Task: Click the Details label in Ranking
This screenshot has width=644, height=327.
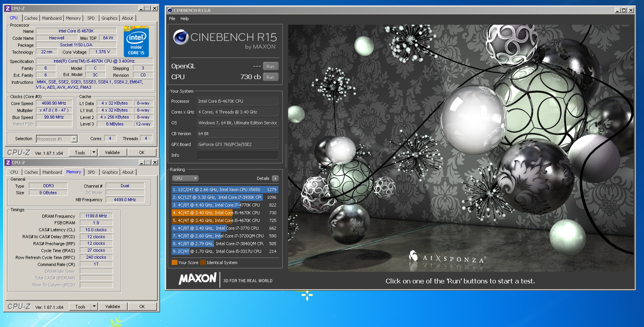Action: tap(263, 178)
